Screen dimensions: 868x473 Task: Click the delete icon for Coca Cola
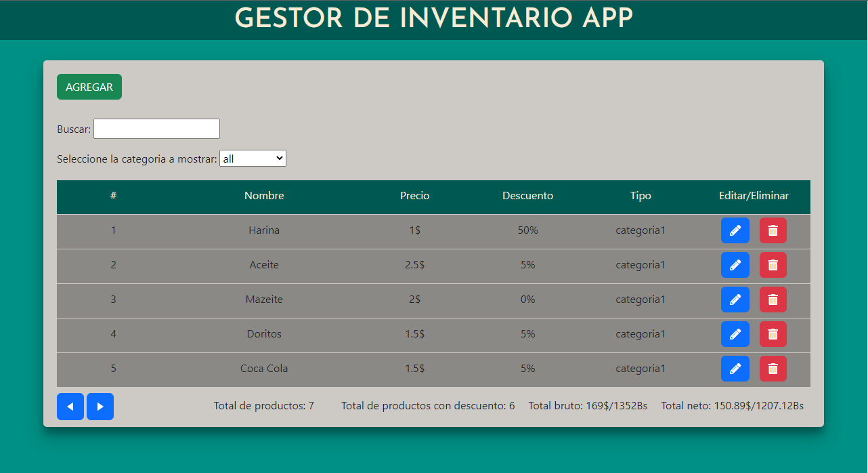click(x=773, y=369)
